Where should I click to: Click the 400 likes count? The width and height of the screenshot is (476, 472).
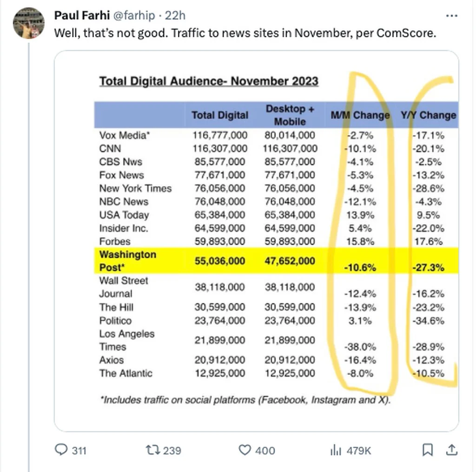point(265,450)
